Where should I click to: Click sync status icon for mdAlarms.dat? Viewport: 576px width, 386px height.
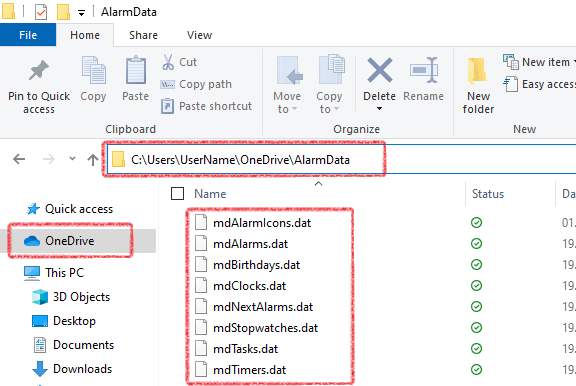tap(476, 243)
